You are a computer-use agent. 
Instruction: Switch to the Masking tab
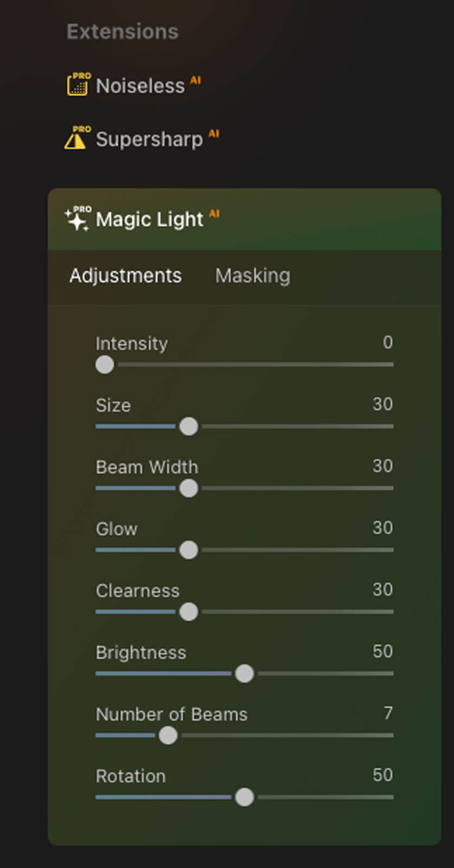point(253,276)
